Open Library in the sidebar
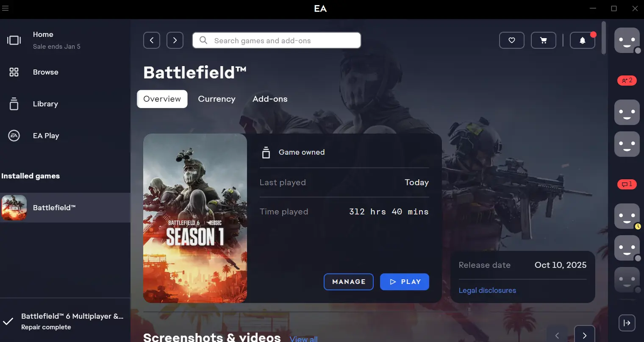Image resolution: width=644 pixels, height=342 pixels. point(45,104)
